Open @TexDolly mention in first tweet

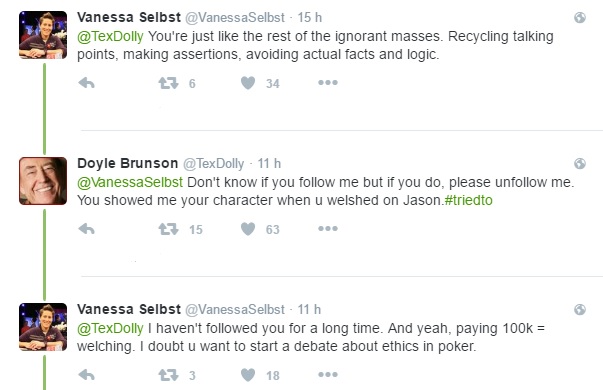tap(110, 37)
